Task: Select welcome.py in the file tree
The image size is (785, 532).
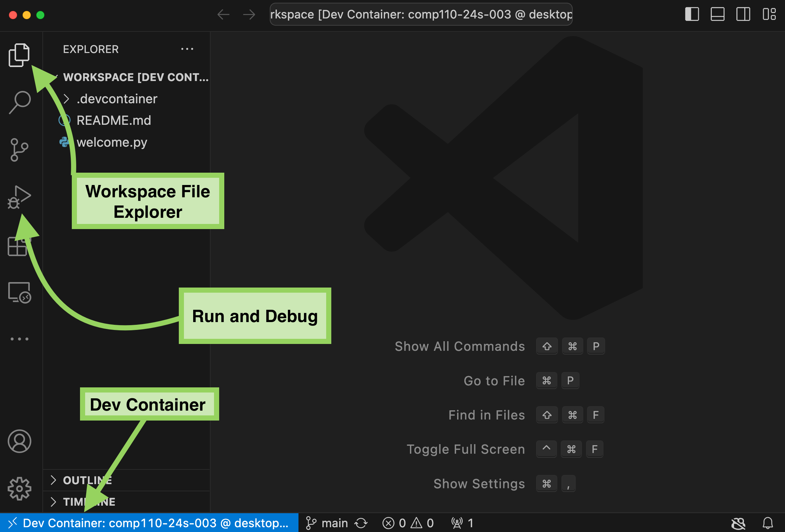Action: [x=112, y=142]
